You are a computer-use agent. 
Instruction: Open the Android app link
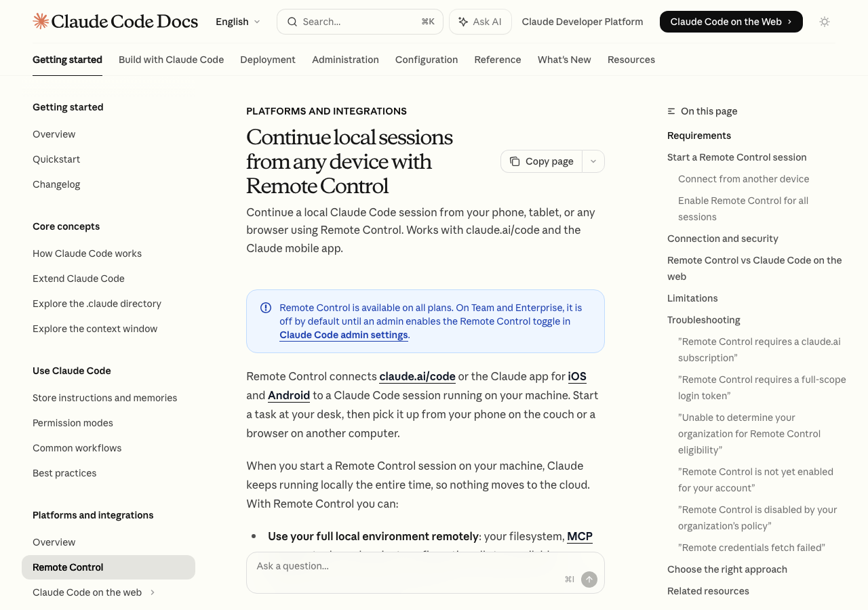289,395
